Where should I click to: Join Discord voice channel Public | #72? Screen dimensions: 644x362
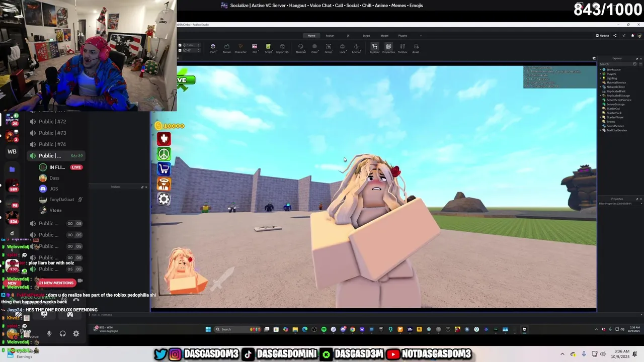pyautogui.click(x=53, y=122)
